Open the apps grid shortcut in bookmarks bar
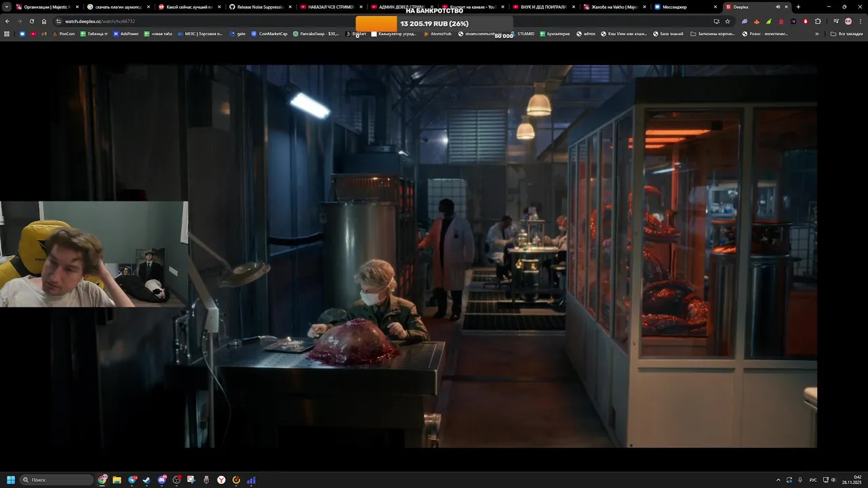This screenshot has height=488, width=868. 7,33
